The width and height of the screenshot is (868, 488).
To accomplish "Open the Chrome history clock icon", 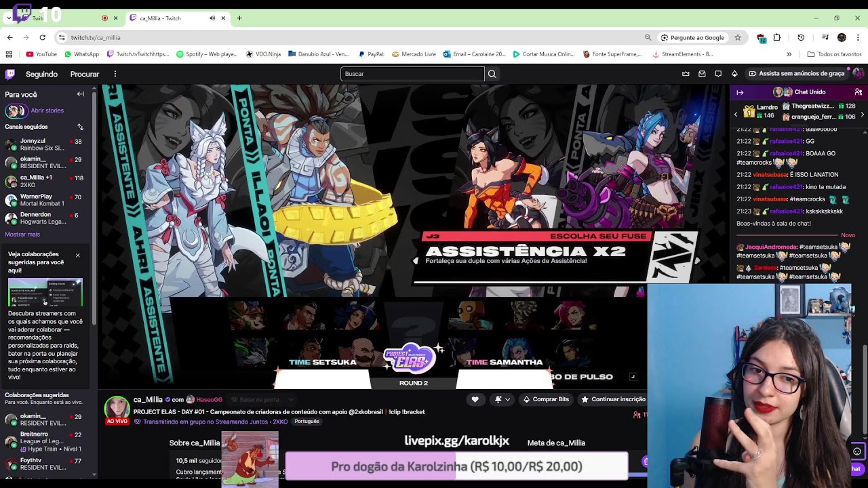I will [801, 37].
